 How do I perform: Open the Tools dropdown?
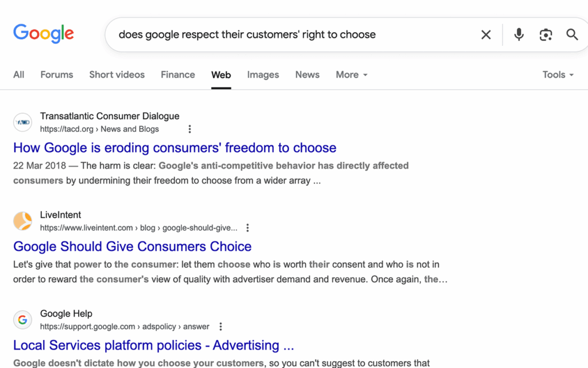(558, 75)
